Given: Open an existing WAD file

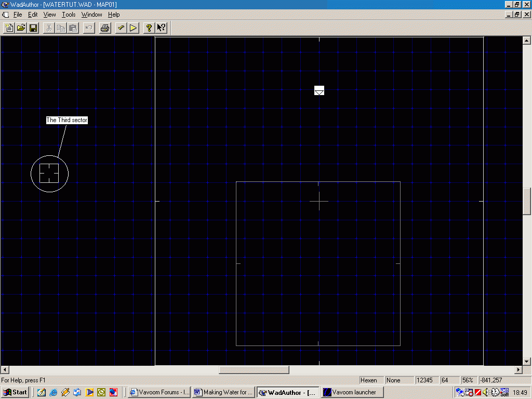Looking at the screenshot, I should (21, 28).
